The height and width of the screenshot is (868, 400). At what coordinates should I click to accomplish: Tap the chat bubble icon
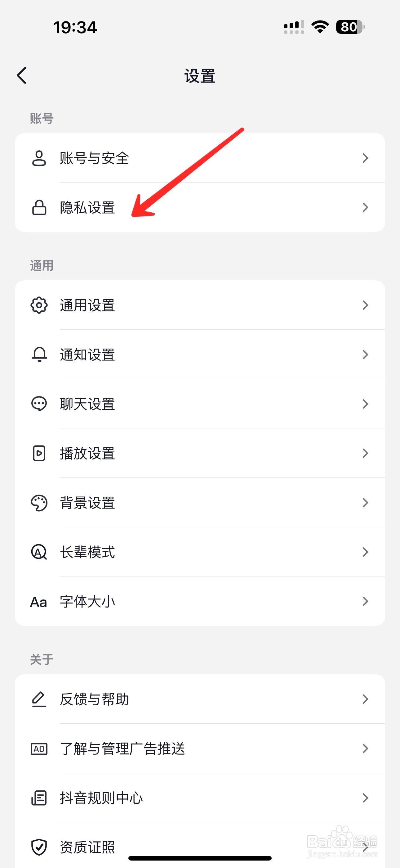pos(39,404)
